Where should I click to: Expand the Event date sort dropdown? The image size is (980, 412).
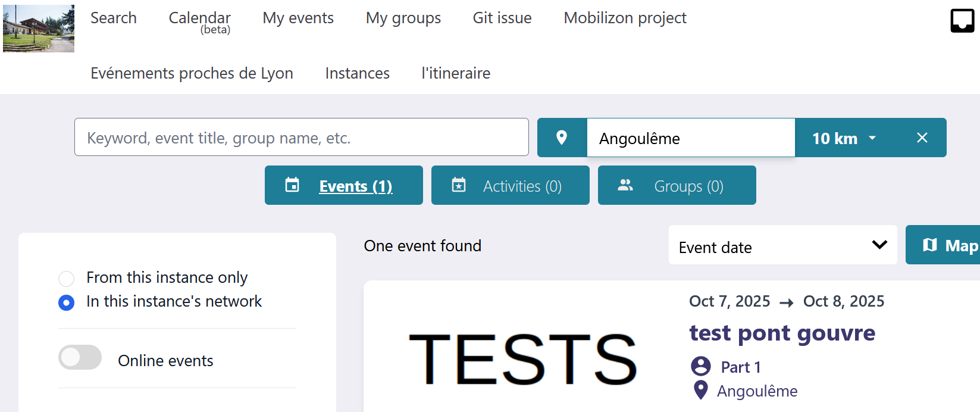point(782,245)
